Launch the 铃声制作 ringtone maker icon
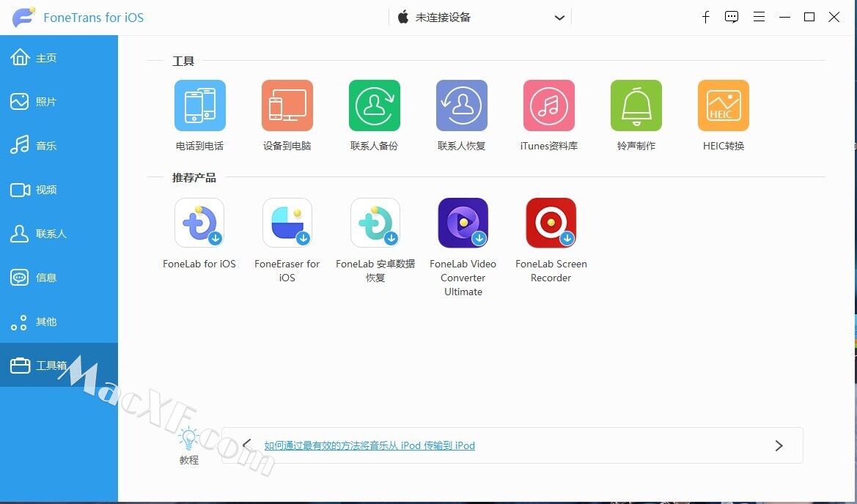857x504 pixels. (x=636, y=105)
